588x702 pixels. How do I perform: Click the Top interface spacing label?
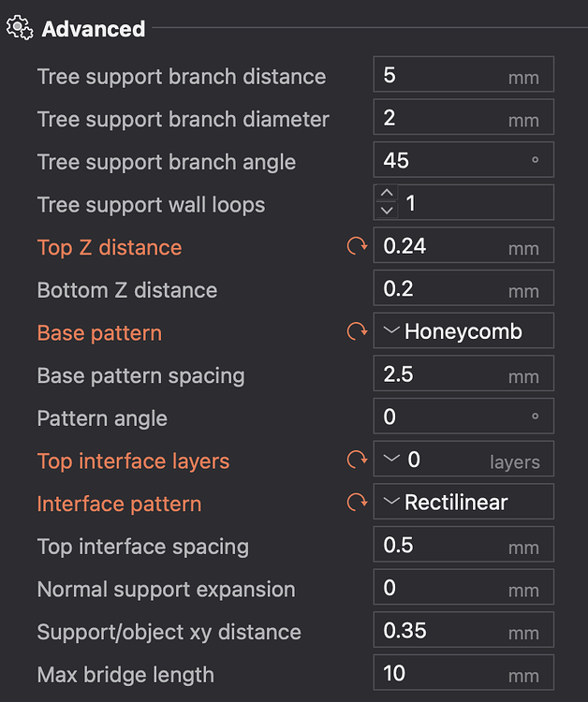pyautogui.click(x=143, y=548)
